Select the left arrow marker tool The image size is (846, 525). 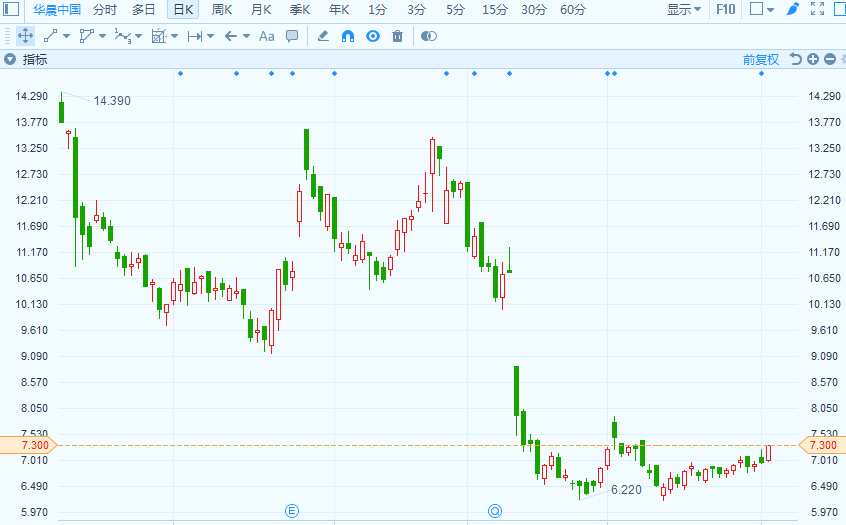coord(231,36)
